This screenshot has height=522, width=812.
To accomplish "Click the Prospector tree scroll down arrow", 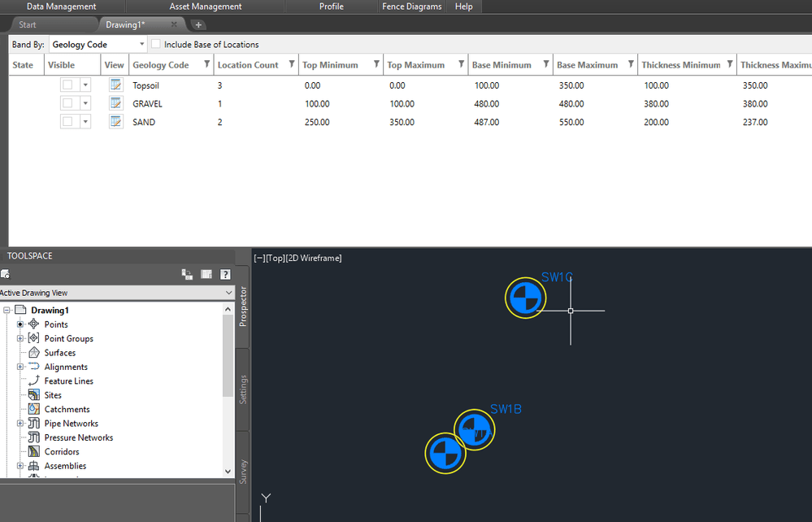I will [228, 472].
